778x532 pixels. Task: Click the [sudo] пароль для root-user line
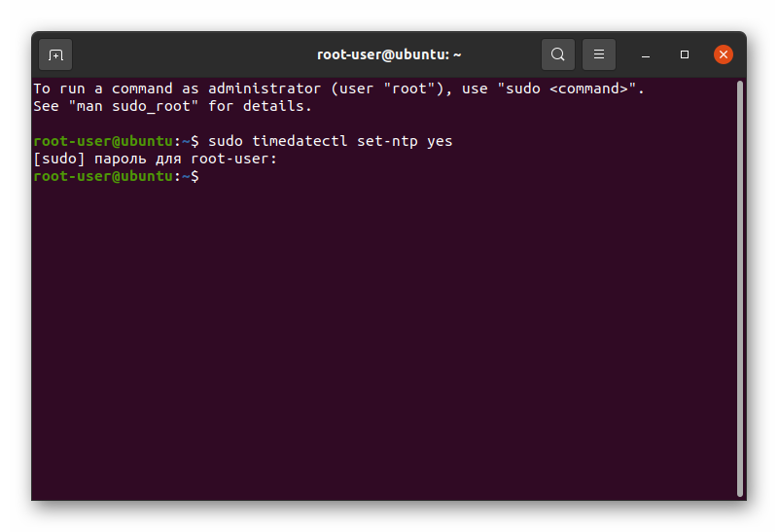click(x=155, y=159)
